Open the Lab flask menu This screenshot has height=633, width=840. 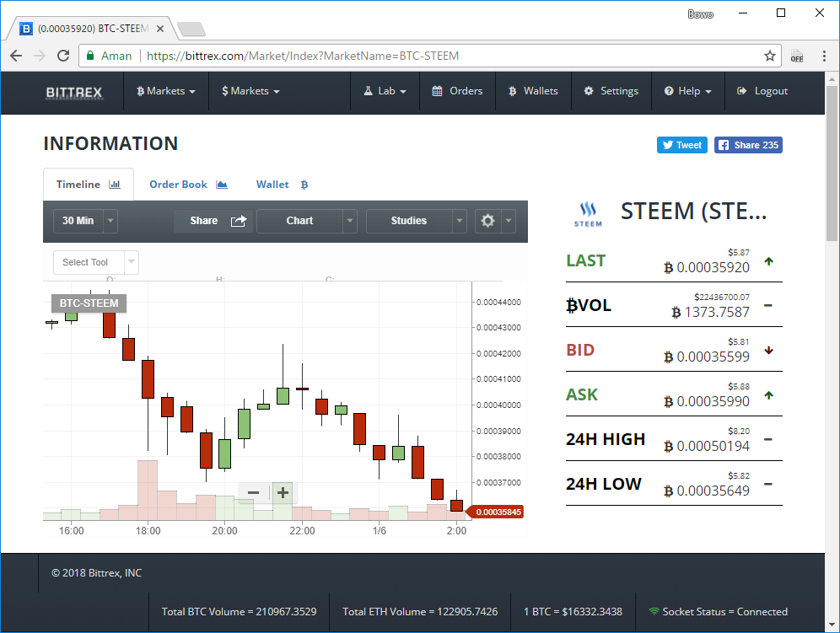pos(385,91)
